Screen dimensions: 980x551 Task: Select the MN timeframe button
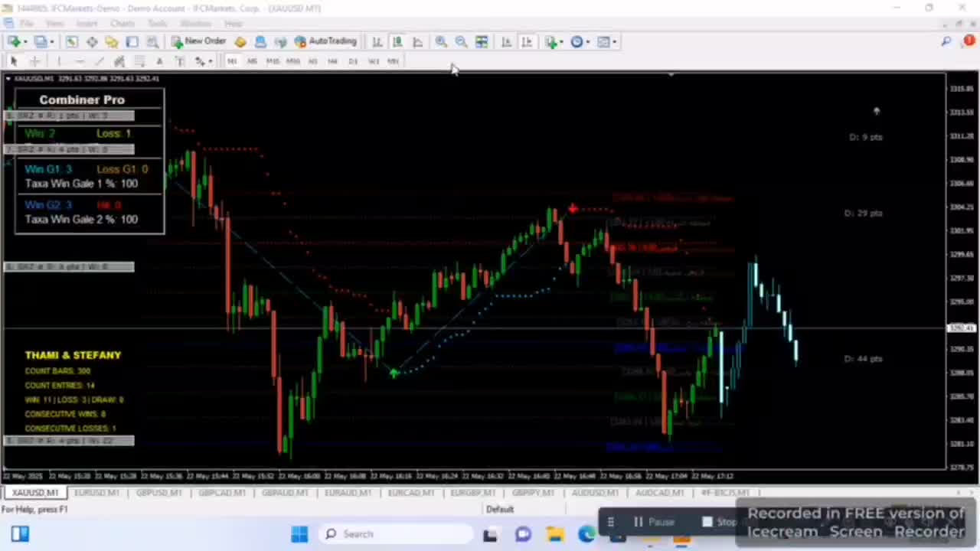pos(393,61)
